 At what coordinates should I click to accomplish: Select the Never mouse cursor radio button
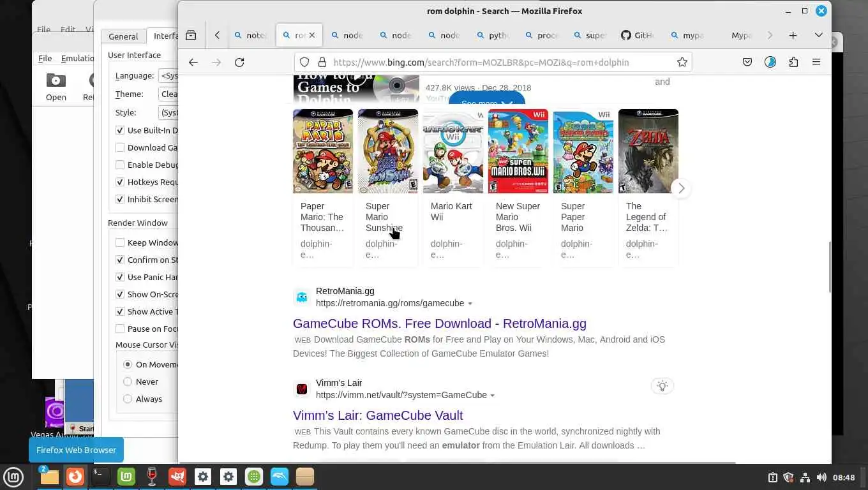point(128,382)
